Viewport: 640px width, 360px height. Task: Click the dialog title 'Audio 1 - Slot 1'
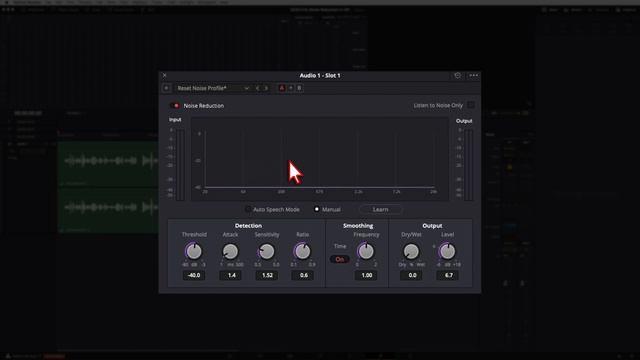[320, 76]
